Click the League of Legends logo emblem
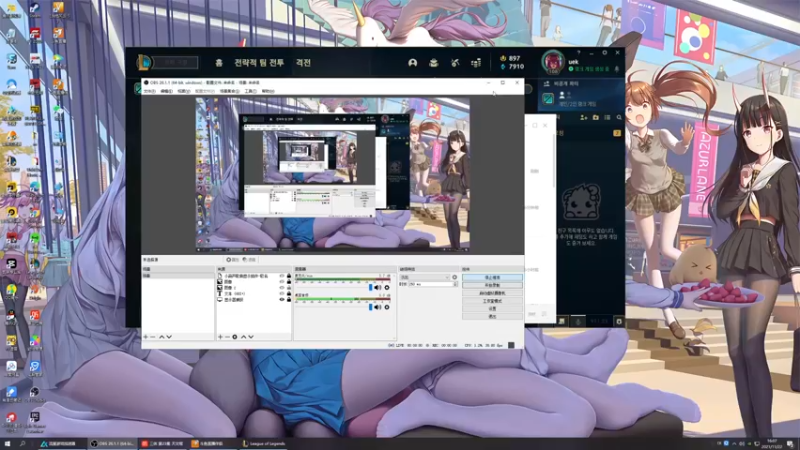The height and width of the screenshot is (450, 800). coord(144,62)
